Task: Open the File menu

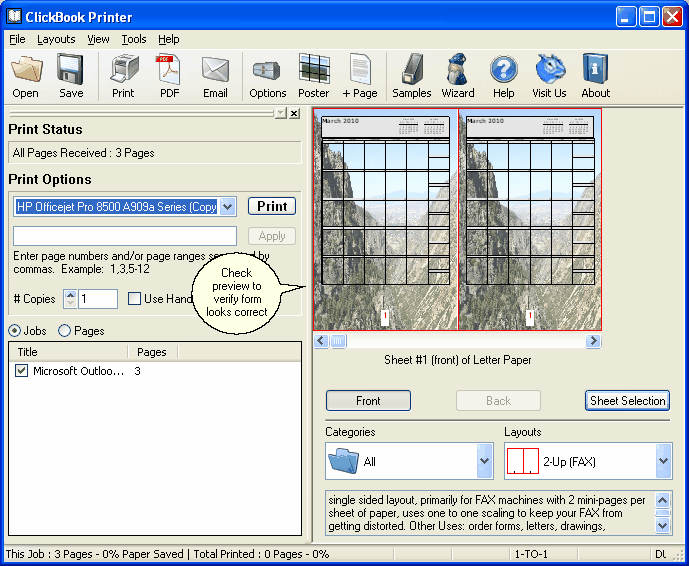Action: click(17, 39)
